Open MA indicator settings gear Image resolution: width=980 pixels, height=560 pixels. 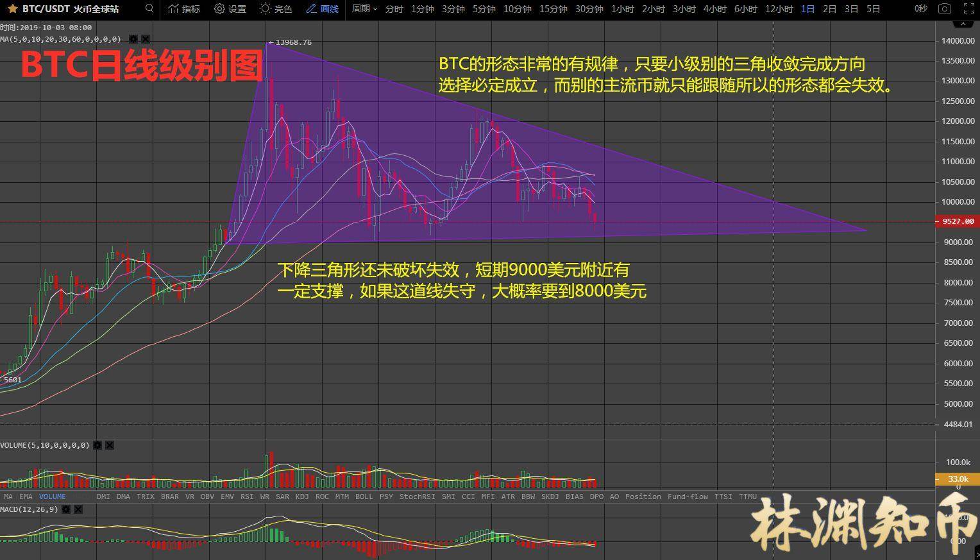click(133, 39)
